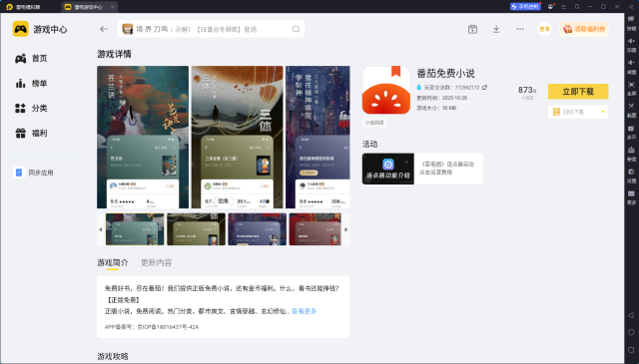Open the downloads manager icon
The width and height of the screenshot is (639, 364).
pyautogui.click(x=496, y=29)
